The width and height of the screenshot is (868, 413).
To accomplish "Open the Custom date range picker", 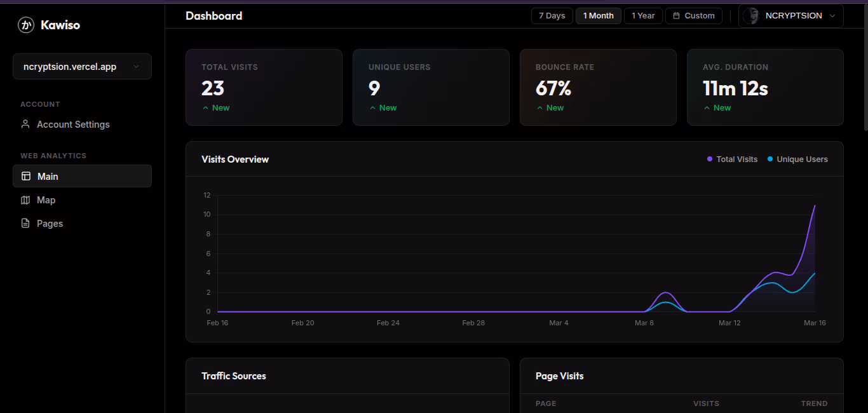I will 694,16.
